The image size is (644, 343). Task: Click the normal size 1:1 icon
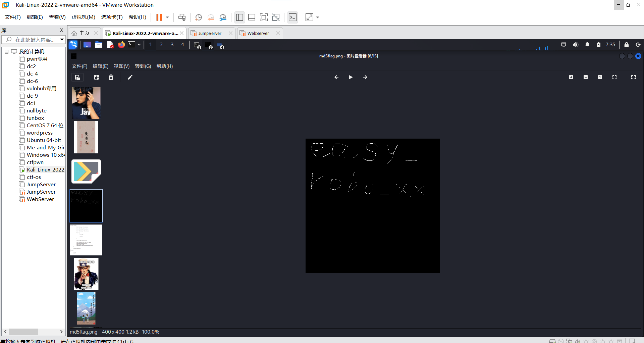600,77
